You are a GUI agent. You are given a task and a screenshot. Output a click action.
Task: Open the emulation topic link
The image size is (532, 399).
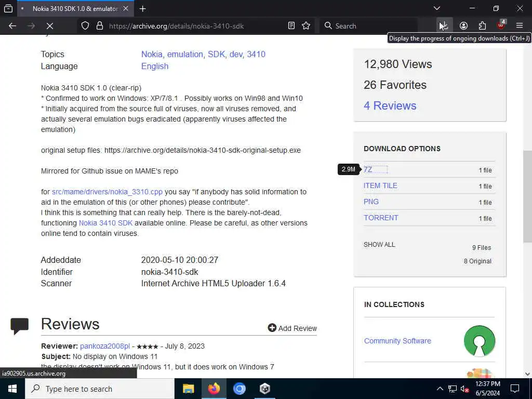(185, 54)
